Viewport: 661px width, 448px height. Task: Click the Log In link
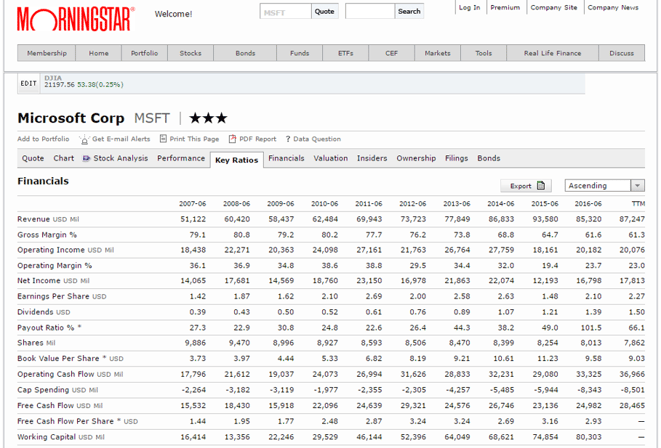[469, 8]
